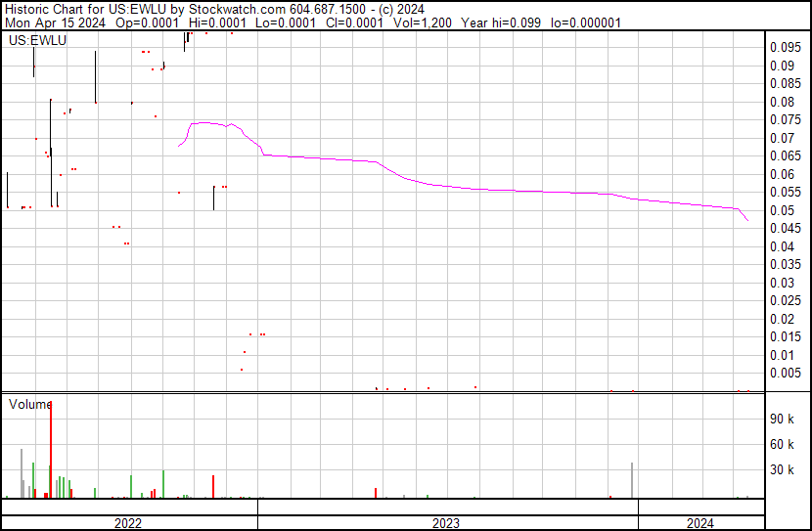Click the right end of the magenta line

tap(747, 220)
